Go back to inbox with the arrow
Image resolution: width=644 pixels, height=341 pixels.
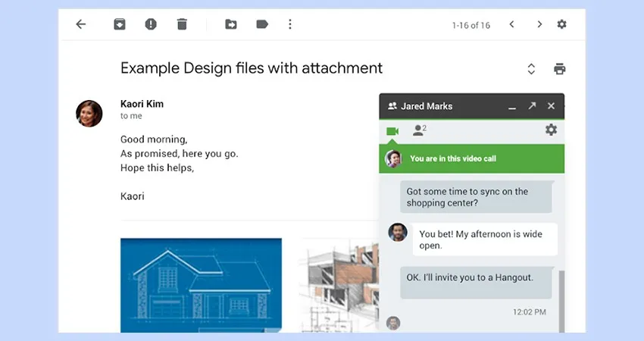(81, 24)
